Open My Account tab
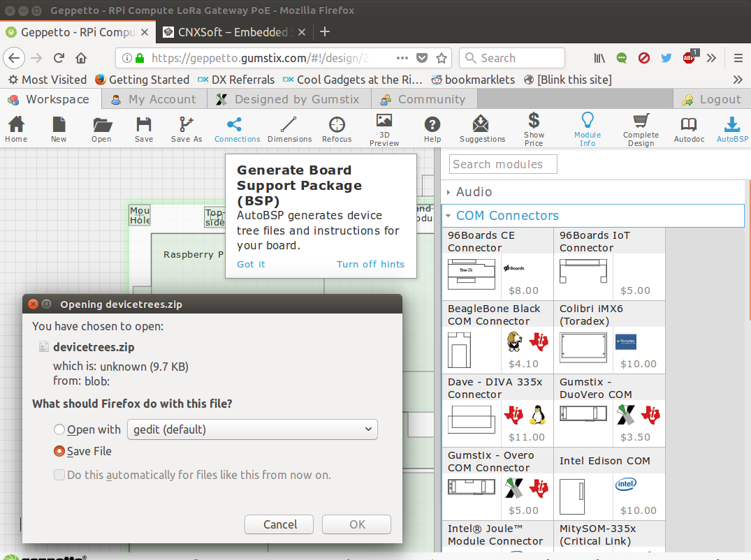751x560 pixels. pos(154,100)
